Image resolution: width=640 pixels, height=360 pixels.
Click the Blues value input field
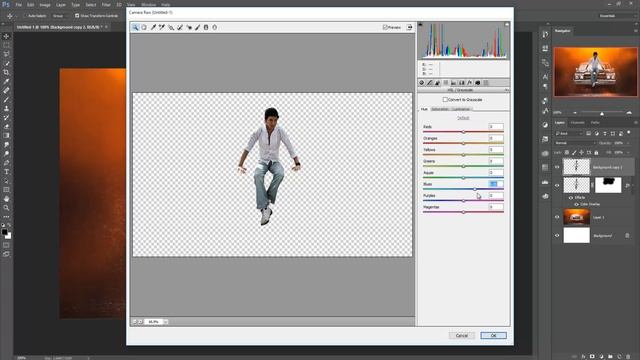(x=496, y=184)
